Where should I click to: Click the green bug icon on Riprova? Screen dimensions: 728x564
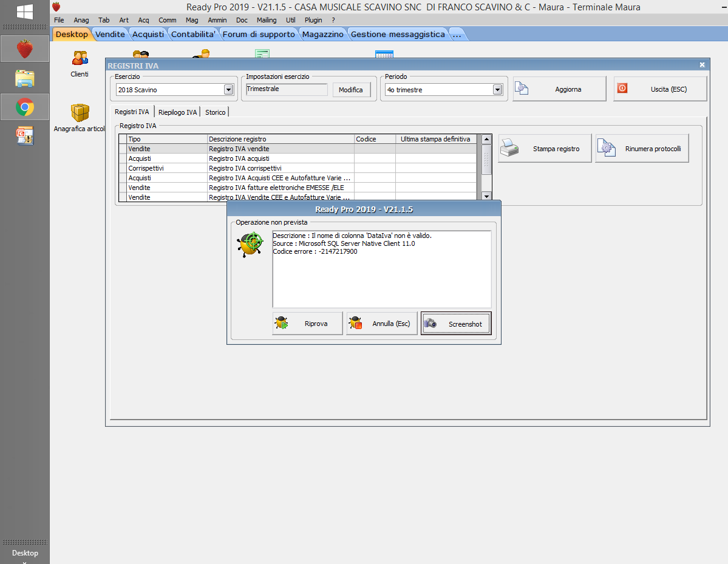click(x=281, y=323)
